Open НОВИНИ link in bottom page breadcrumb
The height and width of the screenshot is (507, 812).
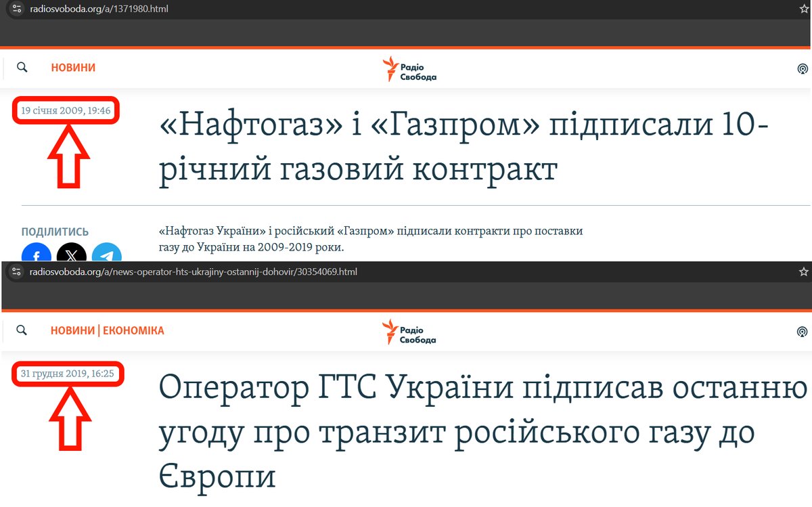click(72, 331)
